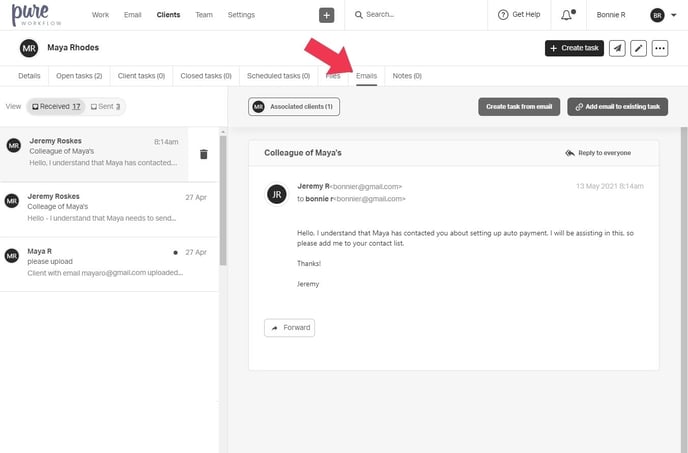Switch to the Open tasks (2) tab
The width and height of the screenshot is (688, 453).
pyautogui.click(x=79, y=75)
